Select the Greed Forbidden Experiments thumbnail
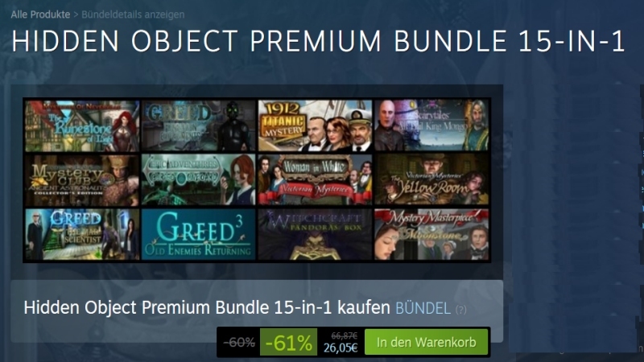 pos(198,126)
